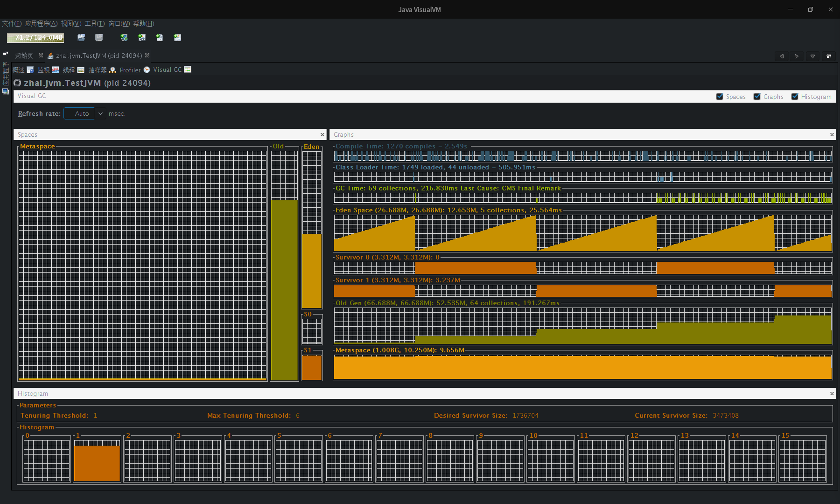This screenshot has width=840, height=504.
Task: Switch to the 起始页 tab
Action: (24, 56)
